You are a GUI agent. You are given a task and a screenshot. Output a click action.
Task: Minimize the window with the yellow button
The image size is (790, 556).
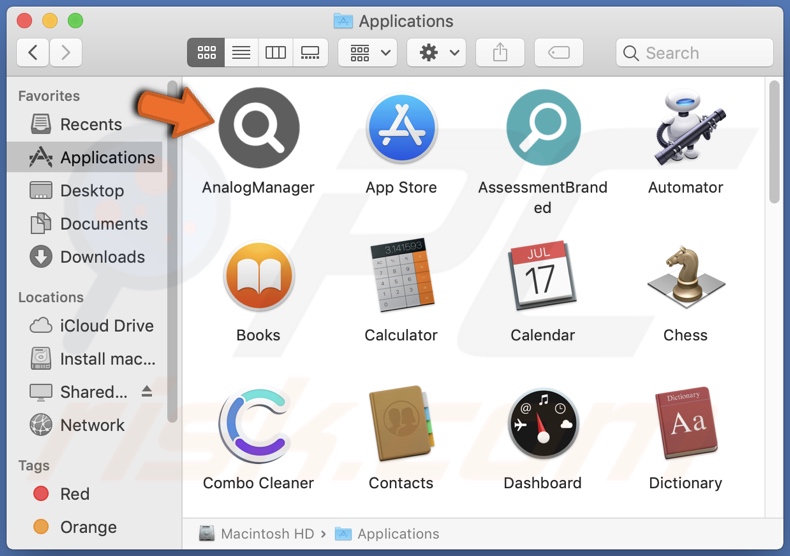[50, 21]
